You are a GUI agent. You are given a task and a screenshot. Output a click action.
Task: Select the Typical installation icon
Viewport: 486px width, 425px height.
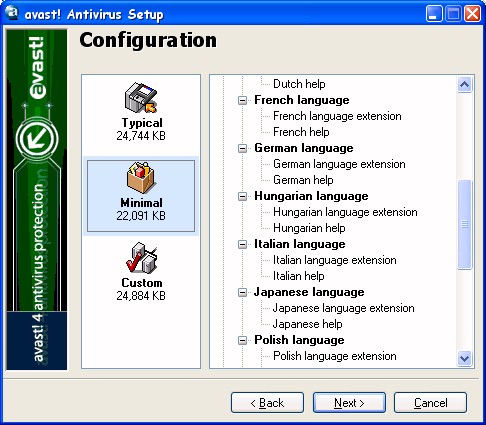pos(141,97)
